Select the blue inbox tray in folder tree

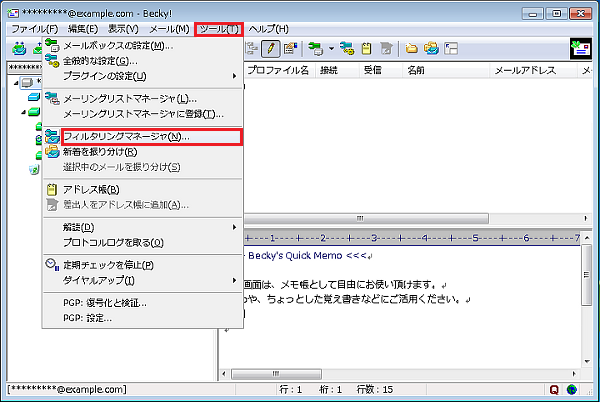tap(34, 97)
